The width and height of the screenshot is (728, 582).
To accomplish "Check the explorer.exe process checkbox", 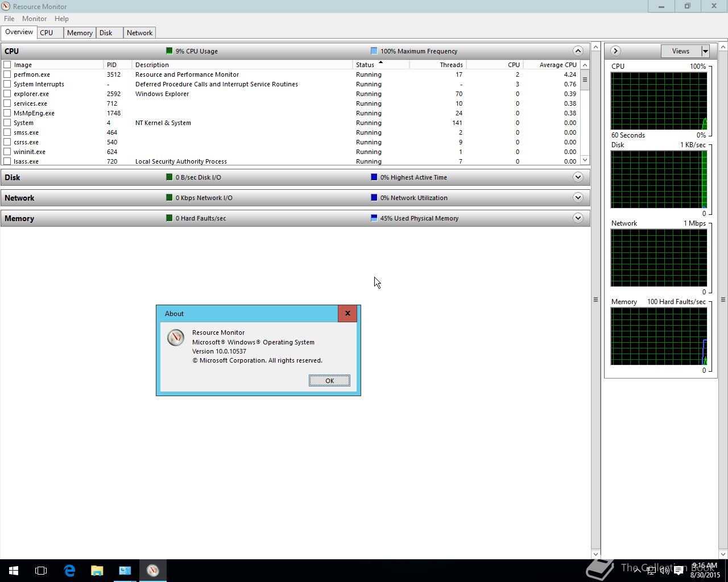I will pos(7,94).
